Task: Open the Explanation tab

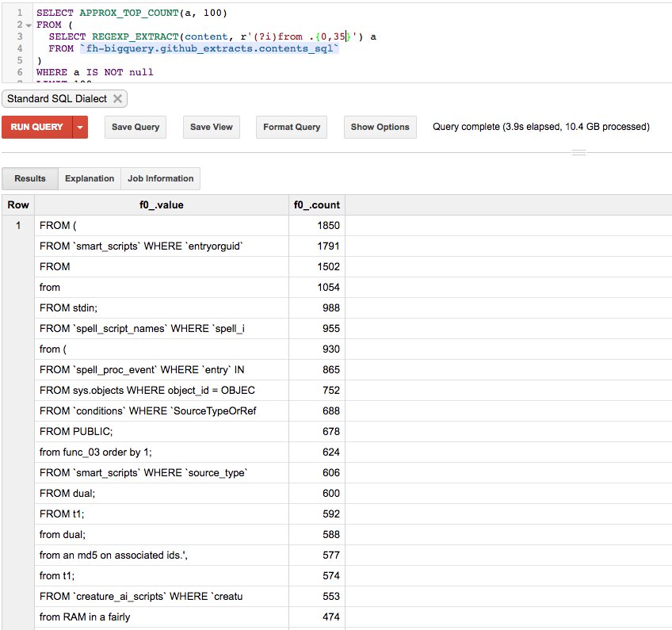Action: [x=90, y=179]
